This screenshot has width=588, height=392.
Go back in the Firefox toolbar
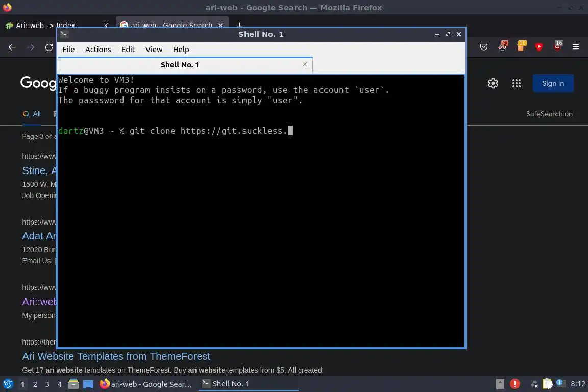12,47
